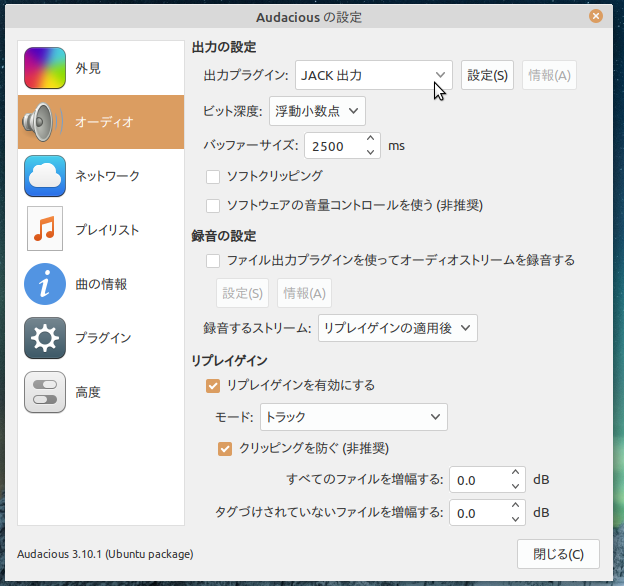
Task: Click 情報(A) button under recording settings
Action: pyautogui.click(x=304, y=293)
